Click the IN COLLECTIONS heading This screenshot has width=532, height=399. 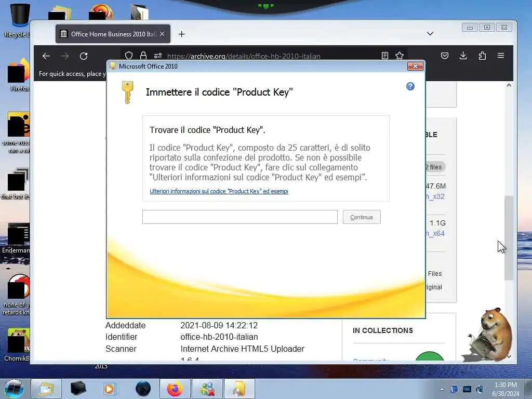click(x=383, y=330)
